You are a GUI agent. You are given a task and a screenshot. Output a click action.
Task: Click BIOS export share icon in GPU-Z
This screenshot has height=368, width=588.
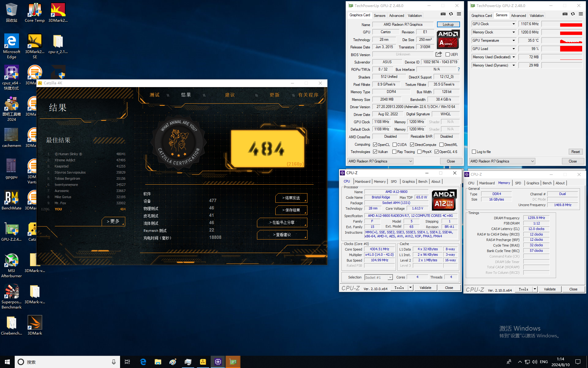(x=439, y=54)
